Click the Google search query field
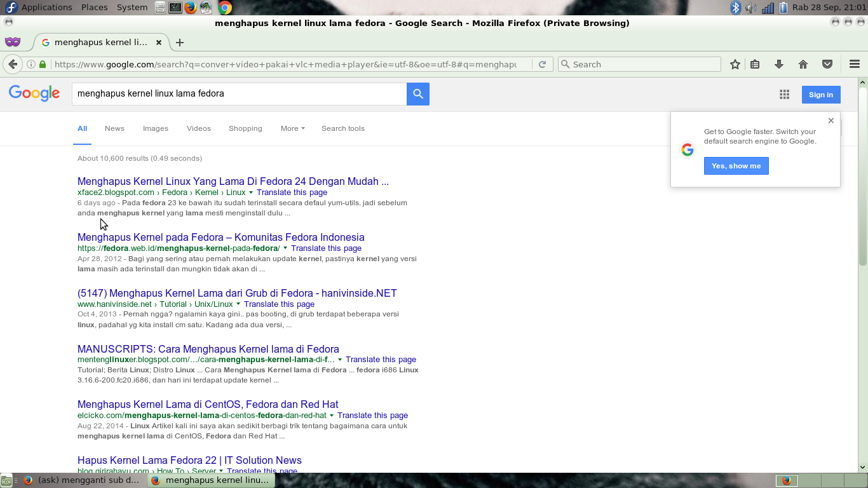Screen dimensions: 868x488 tap(240, 93)
